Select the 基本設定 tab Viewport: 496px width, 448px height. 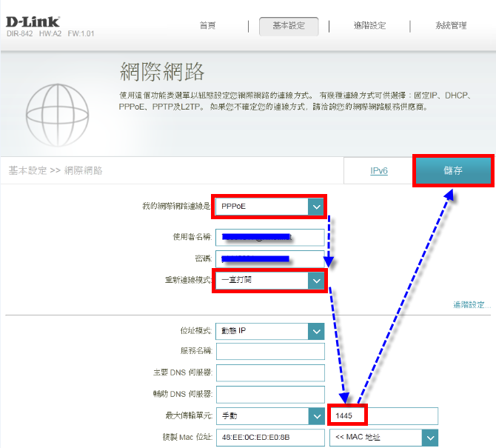[288, 26]
